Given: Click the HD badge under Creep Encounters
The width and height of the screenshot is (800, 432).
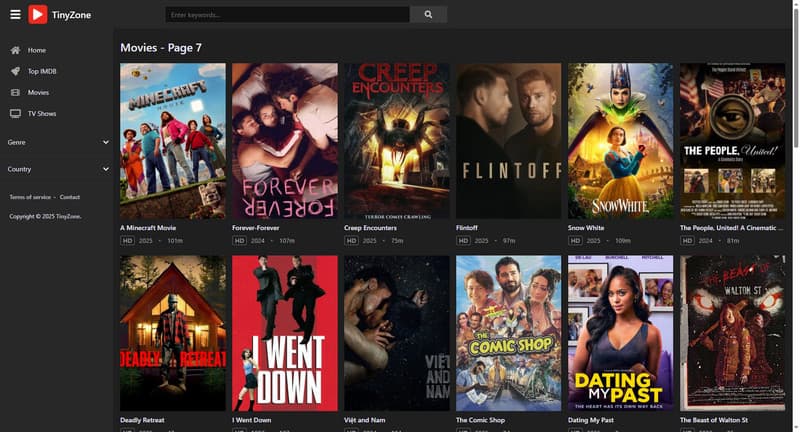Looking at the screenshot, I should click(x=351, y=240).
